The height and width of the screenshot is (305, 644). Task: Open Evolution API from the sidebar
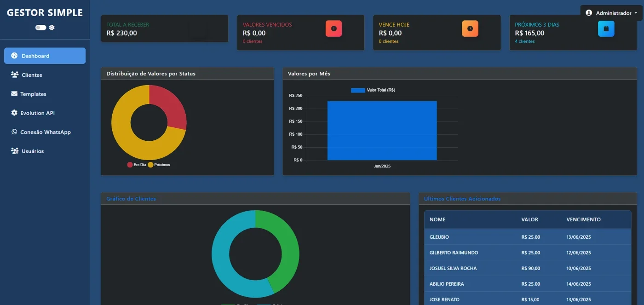click(45, 113)
